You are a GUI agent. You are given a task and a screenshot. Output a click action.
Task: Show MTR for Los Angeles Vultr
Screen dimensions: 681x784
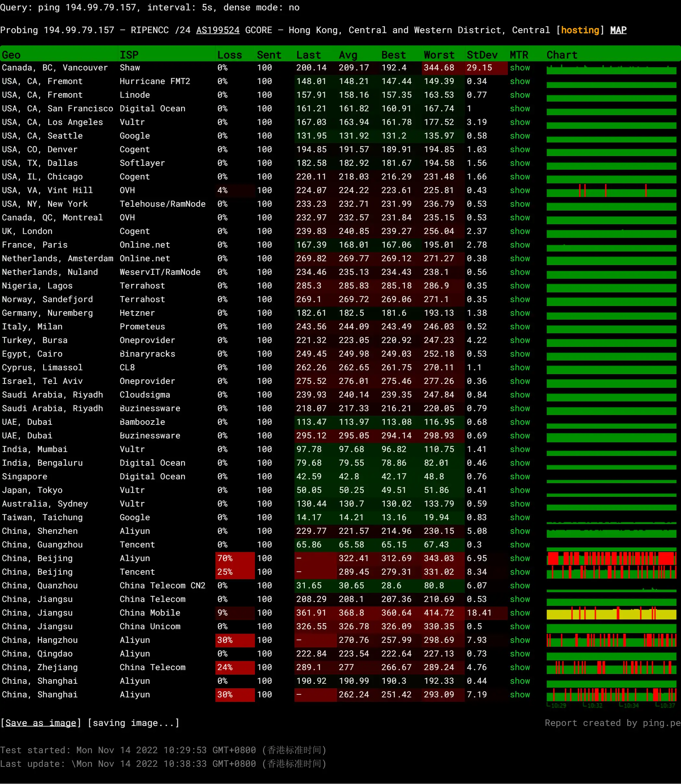click(520, 122)
